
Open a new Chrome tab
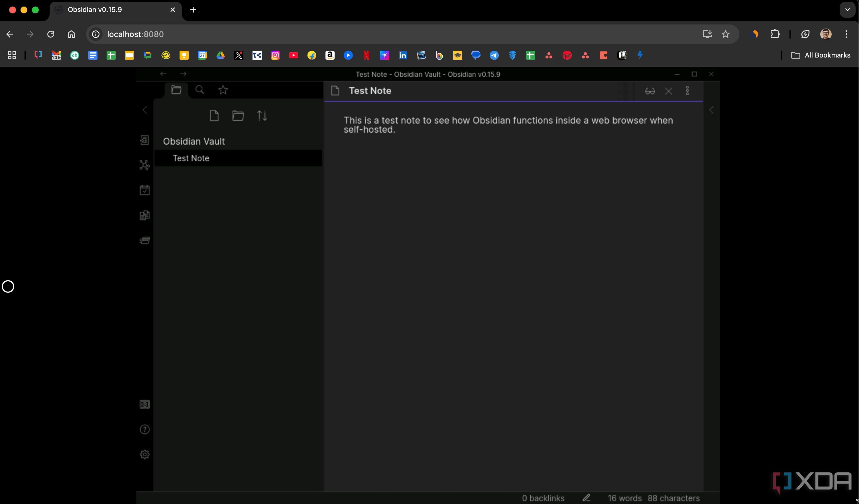tap(193, 10)
